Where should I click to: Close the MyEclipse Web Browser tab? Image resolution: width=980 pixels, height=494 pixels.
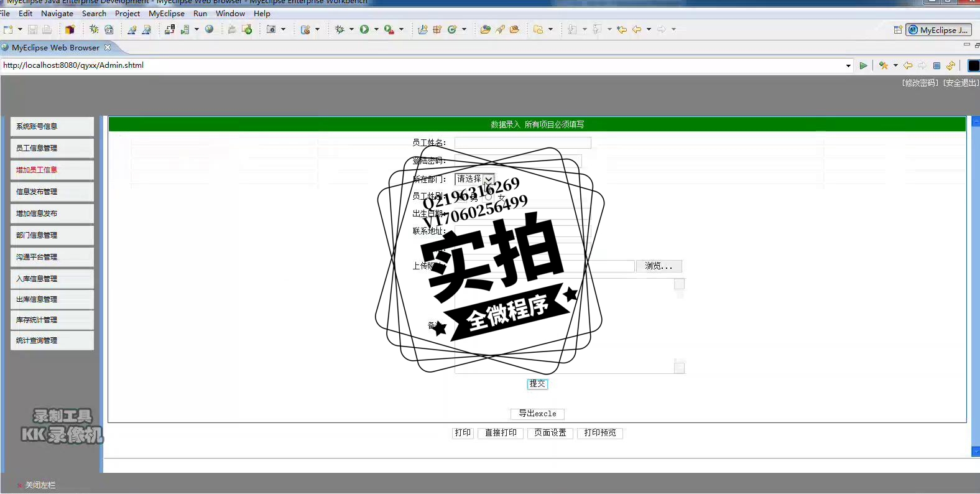108,47
